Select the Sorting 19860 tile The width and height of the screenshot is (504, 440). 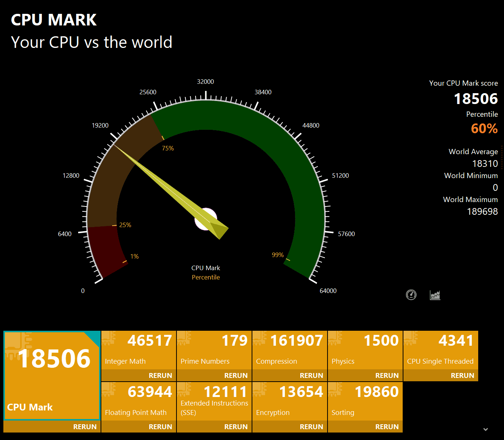click(x=365, y=401)
